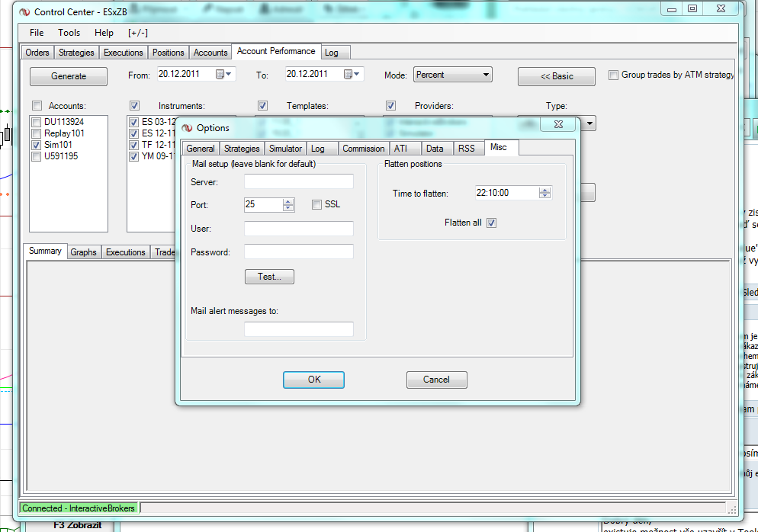Screen dimensions: 758x532
Task: Toggle the Providers select-all checkbox
Action: pos(390,105)
